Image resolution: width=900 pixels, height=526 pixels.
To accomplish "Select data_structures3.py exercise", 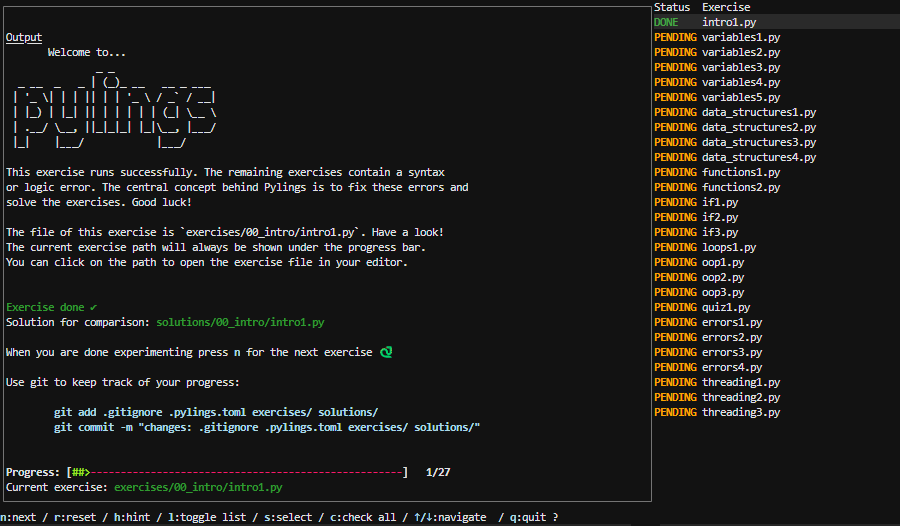I will click(x=759, y=142).
